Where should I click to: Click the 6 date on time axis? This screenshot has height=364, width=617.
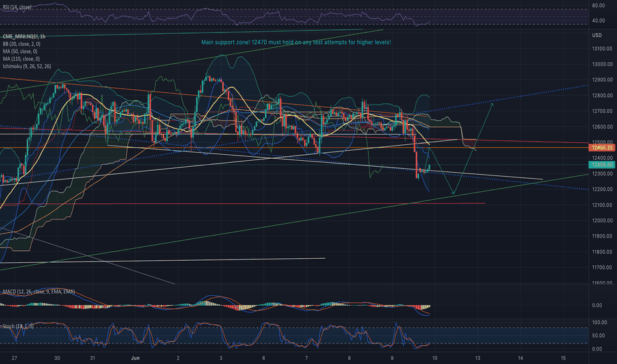tap(263, 358)
